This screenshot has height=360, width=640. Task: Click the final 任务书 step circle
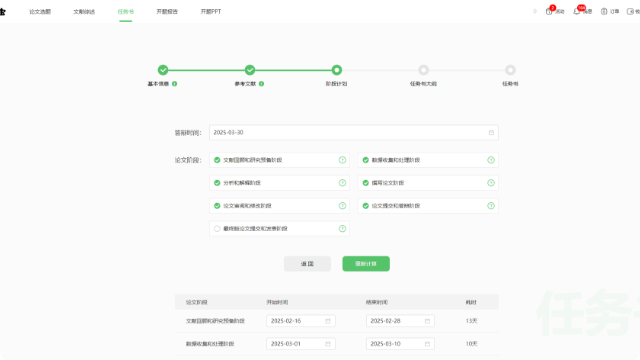coord(510,70)
